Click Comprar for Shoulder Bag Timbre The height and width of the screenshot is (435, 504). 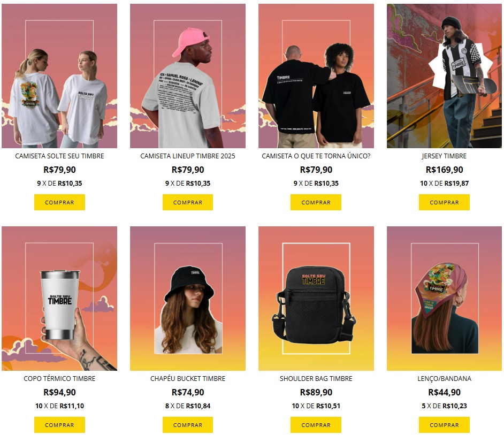tap(316, 425)
